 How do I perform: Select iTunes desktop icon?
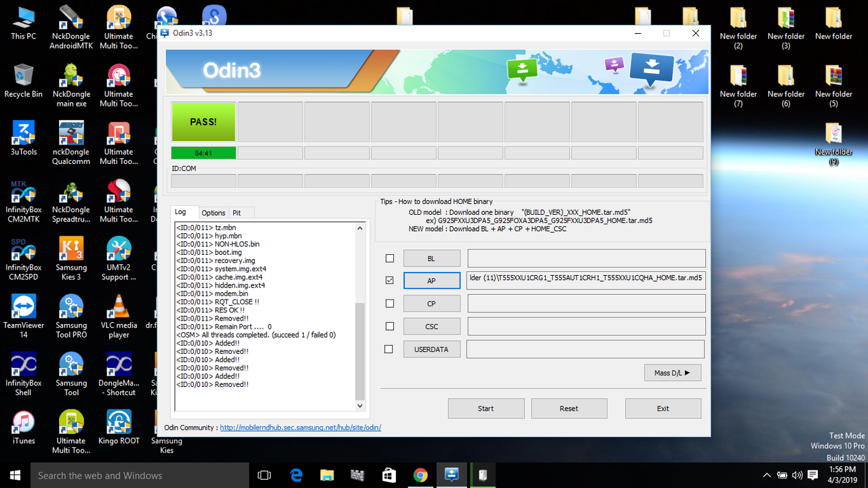coord(23,427)
